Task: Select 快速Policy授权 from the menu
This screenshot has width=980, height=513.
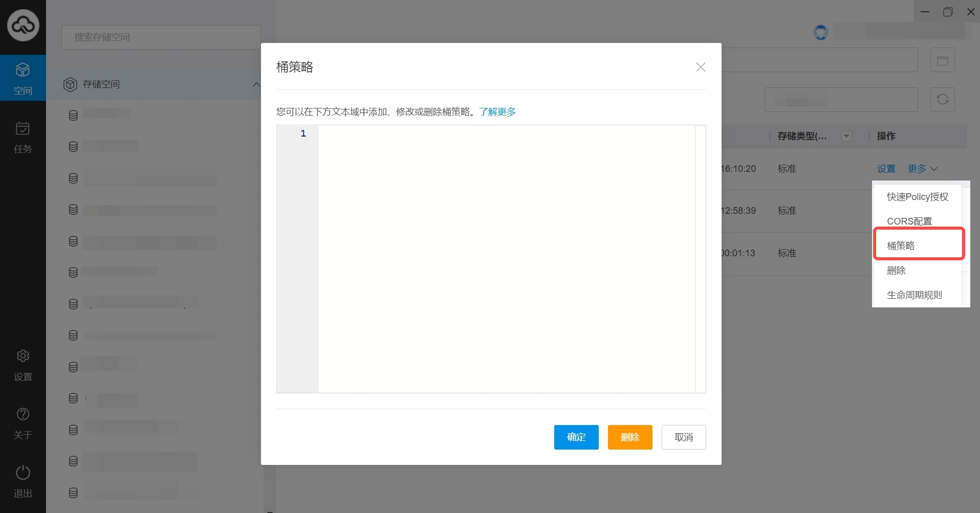Action: coord(918,197)
